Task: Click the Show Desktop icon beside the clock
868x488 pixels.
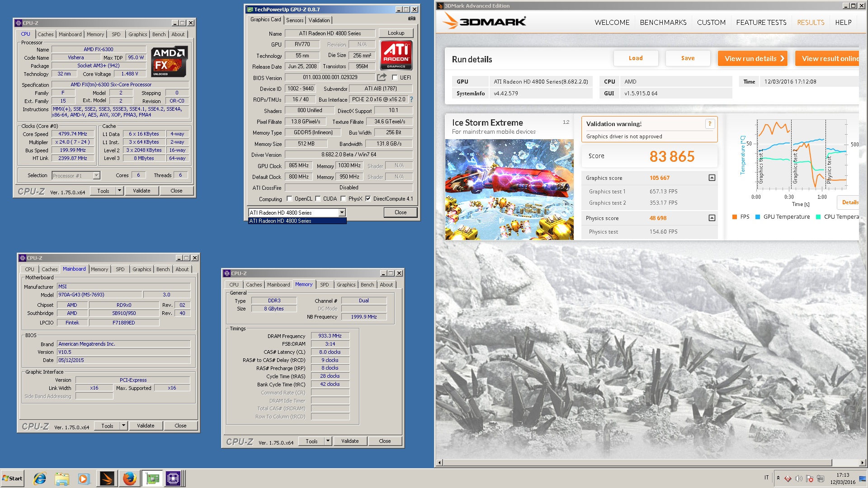Action: [x=863, y=479]
